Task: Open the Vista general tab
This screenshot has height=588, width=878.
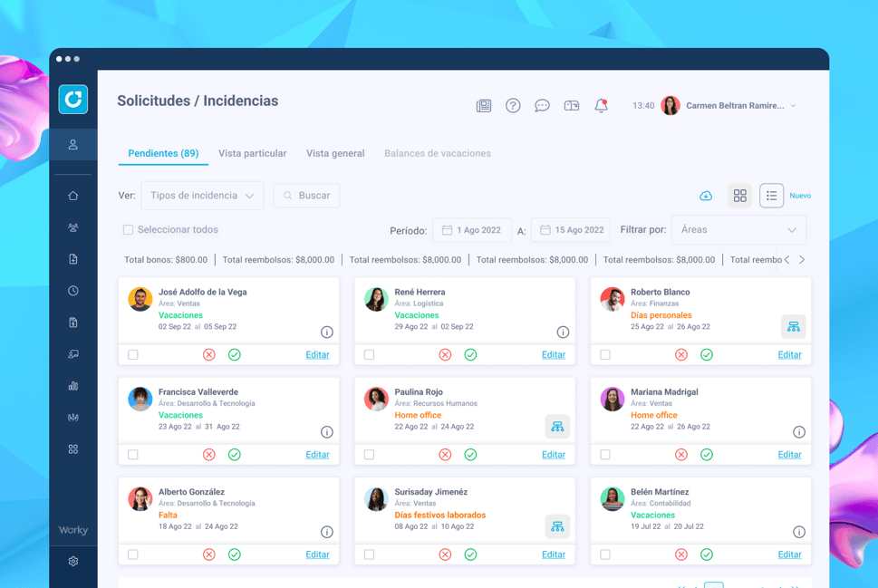Action: coord(335,154)
